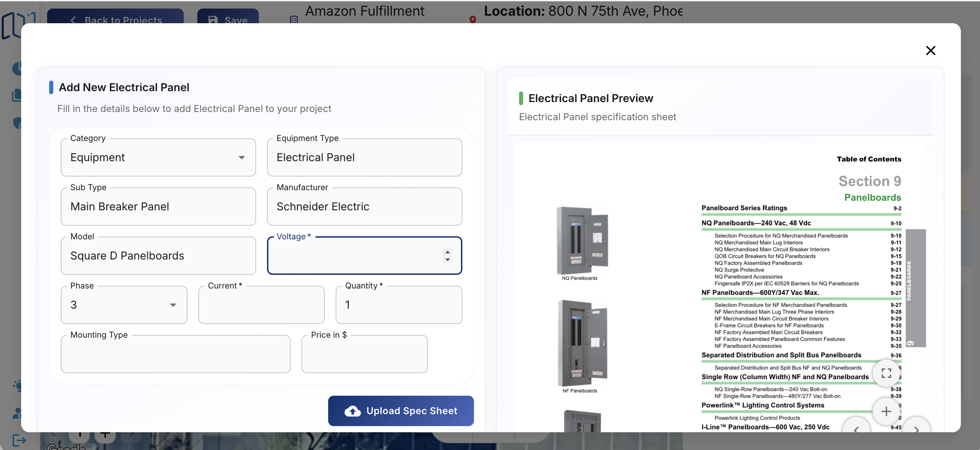Screen dimensions: 980x450
Task: Click cloud upload icon on Upload button
Action: [x=352, y=411]
